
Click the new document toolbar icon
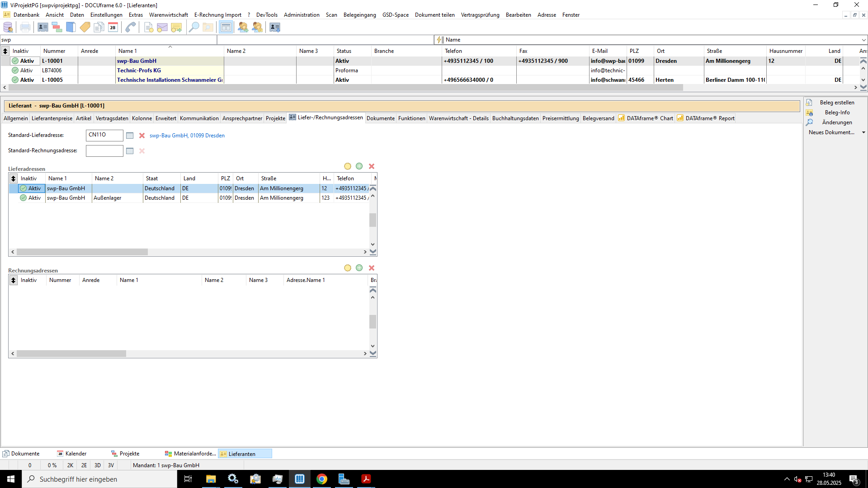click(x=148, y=27)
